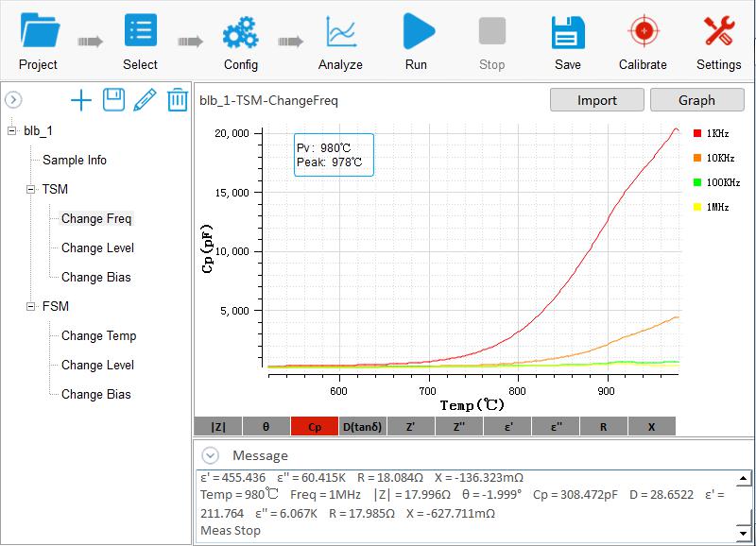Switch to the |Z| parameter tab
756x546 pixels.
click(217, 427)
